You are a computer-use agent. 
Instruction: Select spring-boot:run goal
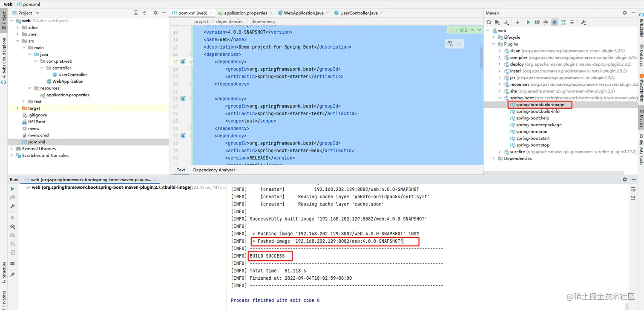click(x=532, y=132)
